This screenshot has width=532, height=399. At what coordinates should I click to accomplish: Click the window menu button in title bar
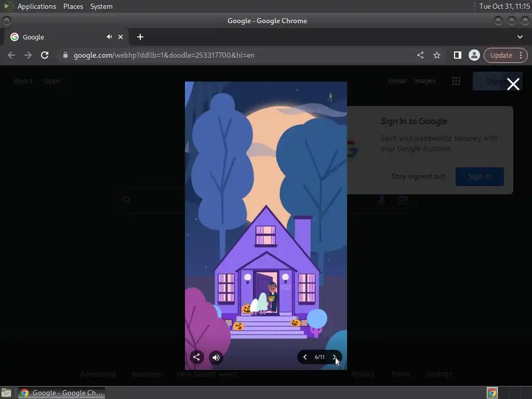[6, 21]
